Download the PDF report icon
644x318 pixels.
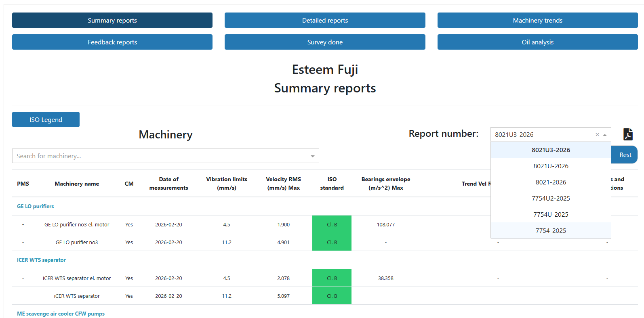tap(628, 134)
